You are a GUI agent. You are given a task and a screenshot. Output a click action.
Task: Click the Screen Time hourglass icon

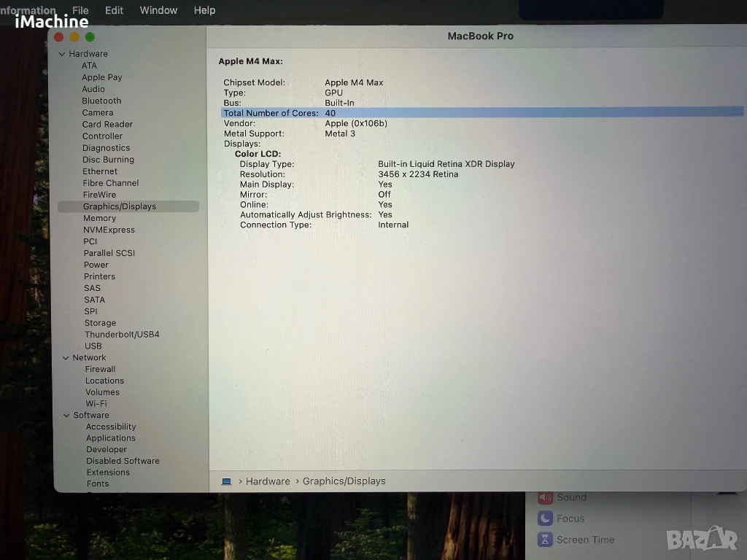[545, 540]
